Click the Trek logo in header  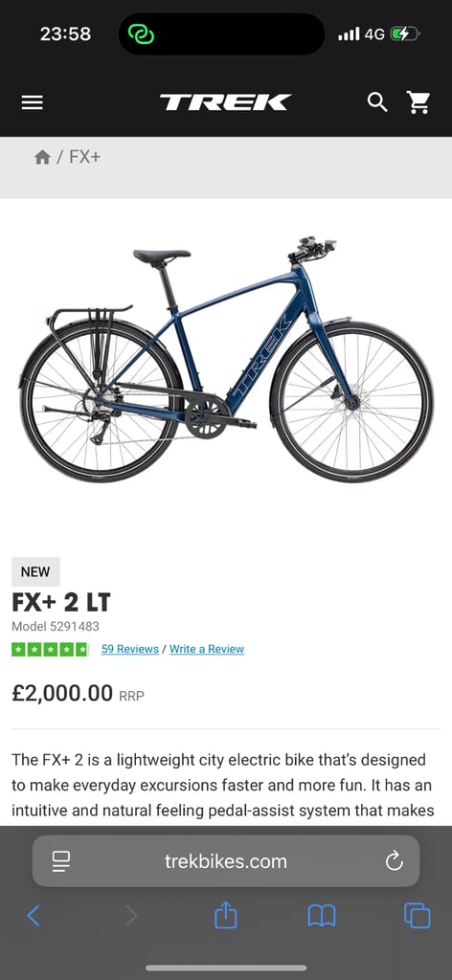point(225,102)
